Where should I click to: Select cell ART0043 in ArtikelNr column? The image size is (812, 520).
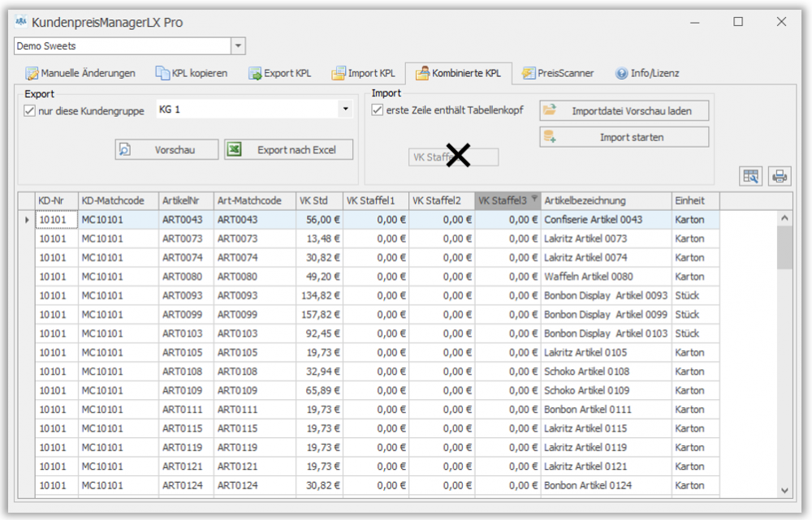pos(187,220)
